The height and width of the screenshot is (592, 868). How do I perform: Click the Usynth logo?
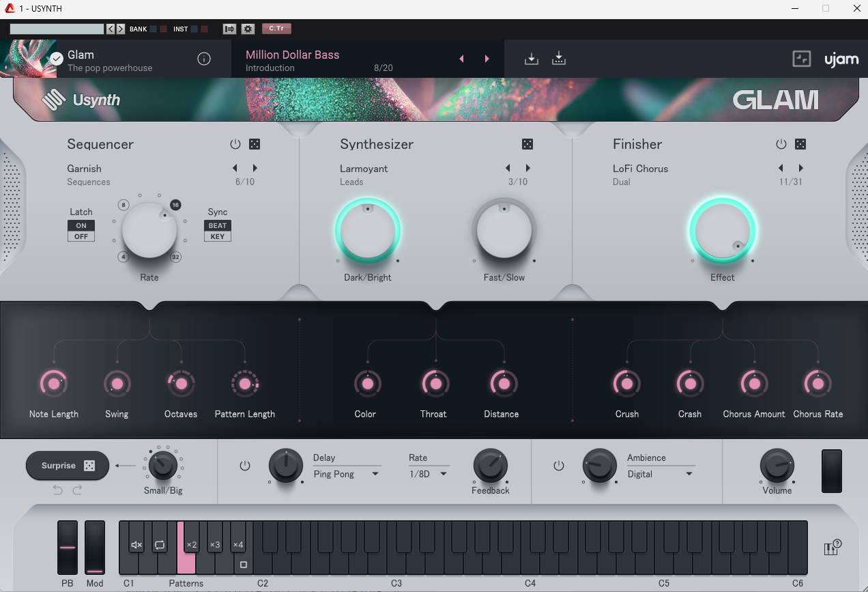pos(81,100)
